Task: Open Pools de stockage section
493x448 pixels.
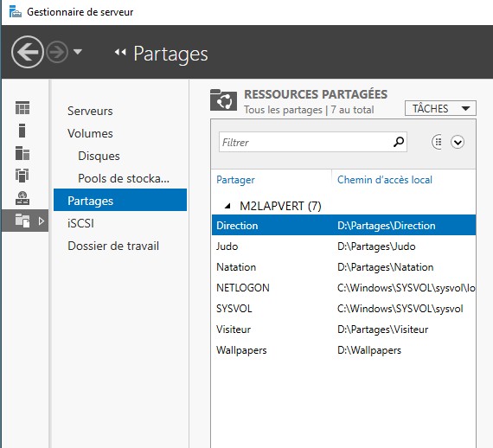Action: tap(124, 178)
